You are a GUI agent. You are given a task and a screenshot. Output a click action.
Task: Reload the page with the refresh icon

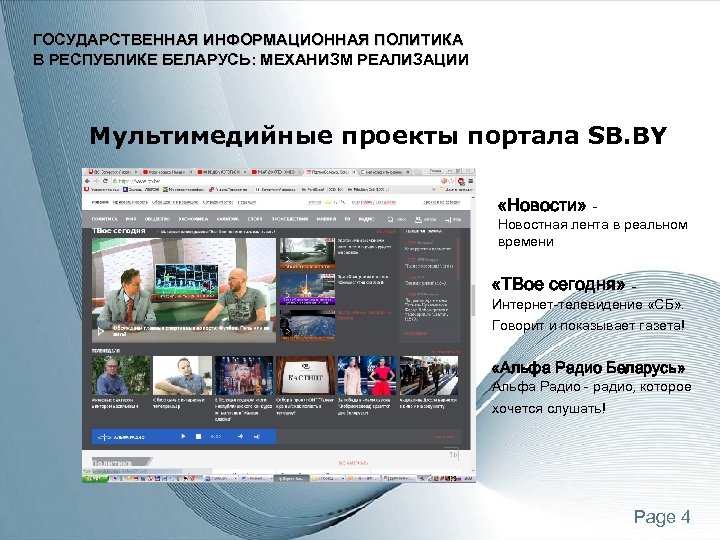[x=105, y=181]
